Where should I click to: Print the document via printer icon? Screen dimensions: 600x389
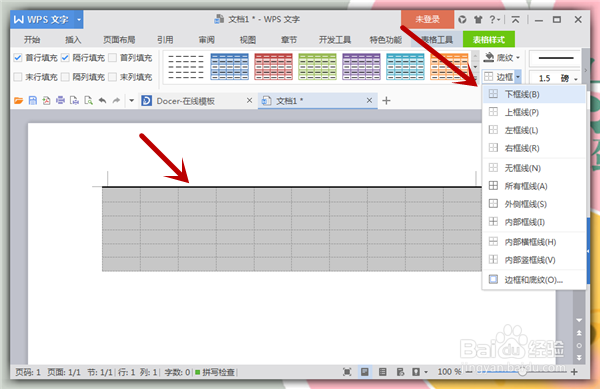(60, 101)
